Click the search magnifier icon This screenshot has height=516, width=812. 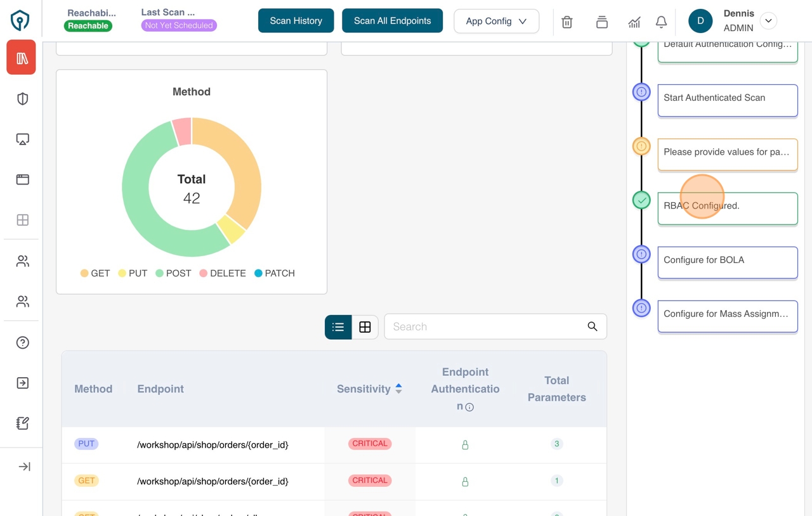point(592,326)
